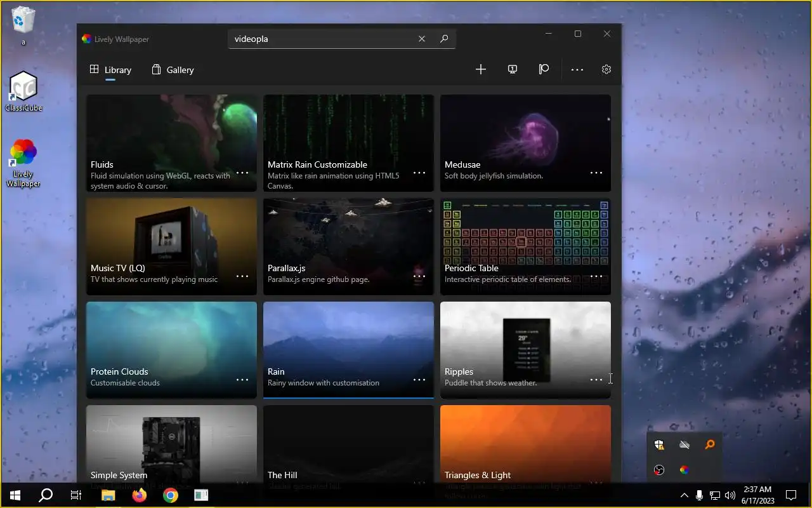Select The Hill wallpaper card
Image resolution: width=812 pixels, height=508 pixels.
[x=348, y=444]
